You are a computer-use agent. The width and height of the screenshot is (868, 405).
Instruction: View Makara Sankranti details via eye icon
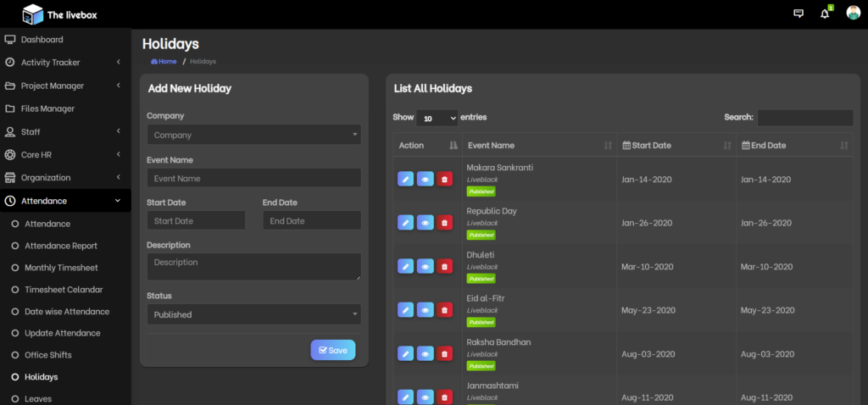click(x=425, y=179)
